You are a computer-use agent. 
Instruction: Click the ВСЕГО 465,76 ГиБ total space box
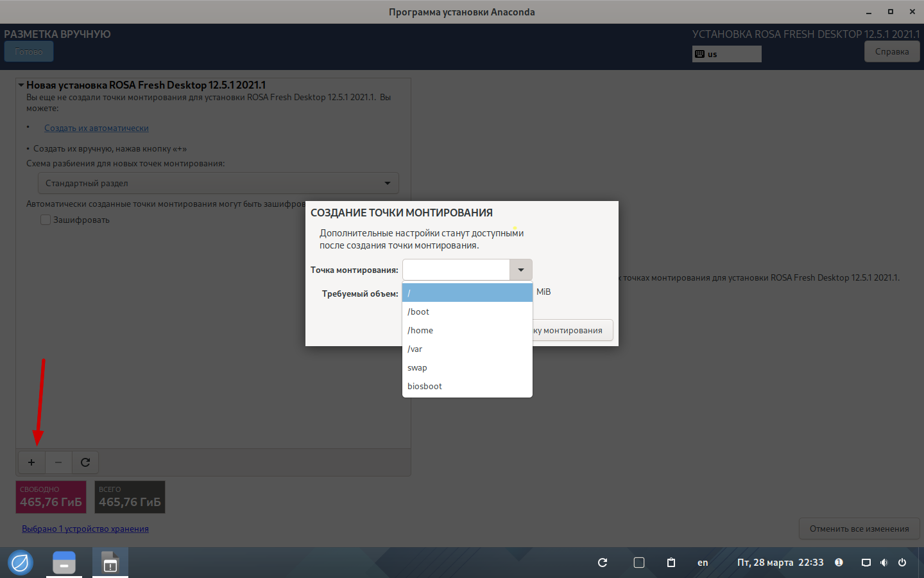(x=130, y=497)
